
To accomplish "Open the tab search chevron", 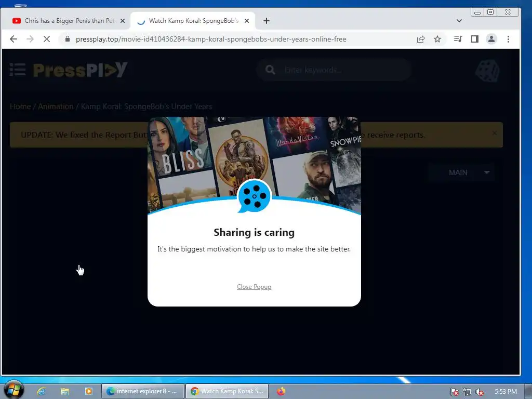I will [459, 21].
